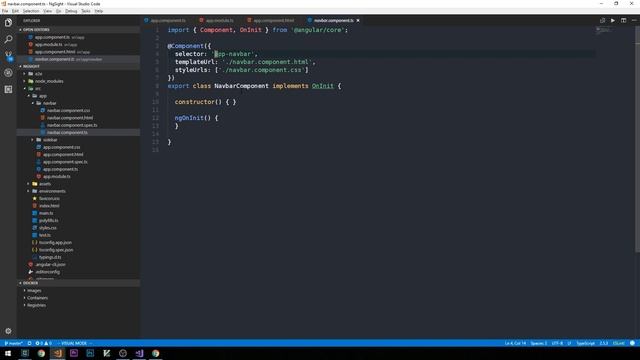Collapse the src folder

(x=78, y=89)
